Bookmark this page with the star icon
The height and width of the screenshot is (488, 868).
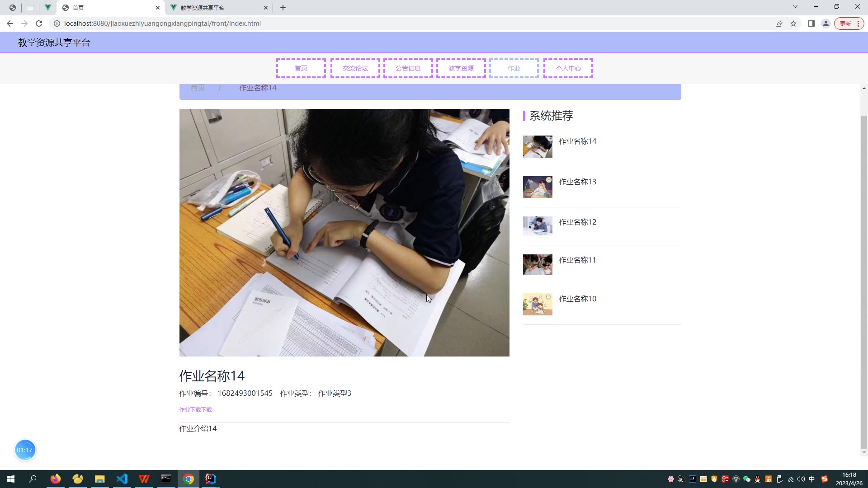[x=793, y=23]
